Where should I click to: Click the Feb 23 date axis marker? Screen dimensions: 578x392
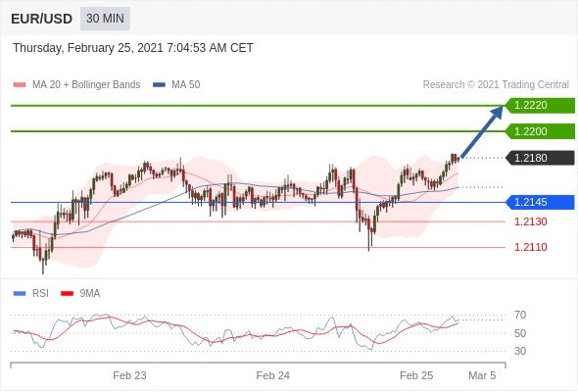[129, 375]
